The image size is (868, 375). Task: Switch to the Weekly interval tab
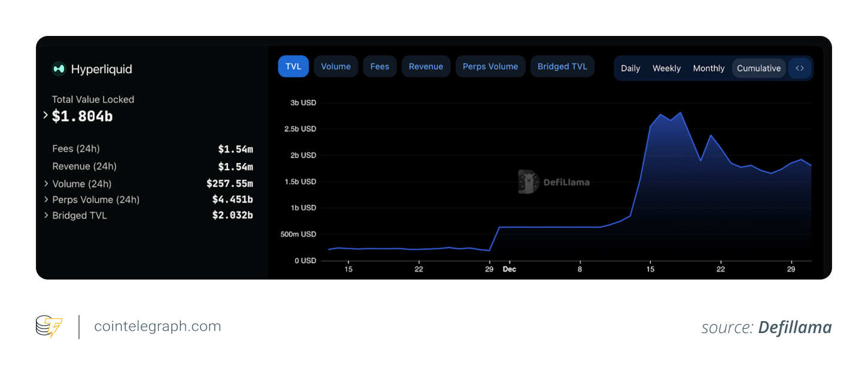click(x=666, y=68)
